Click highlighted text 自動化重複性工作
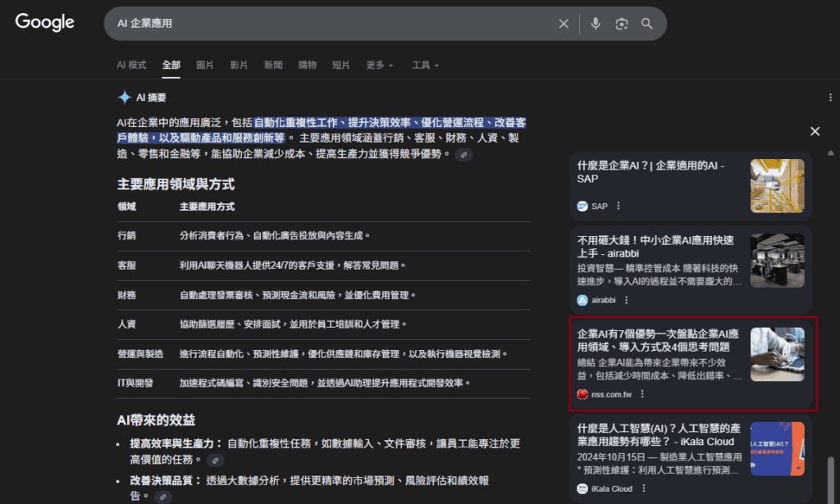The image size is (840, 504). point(295,123)
